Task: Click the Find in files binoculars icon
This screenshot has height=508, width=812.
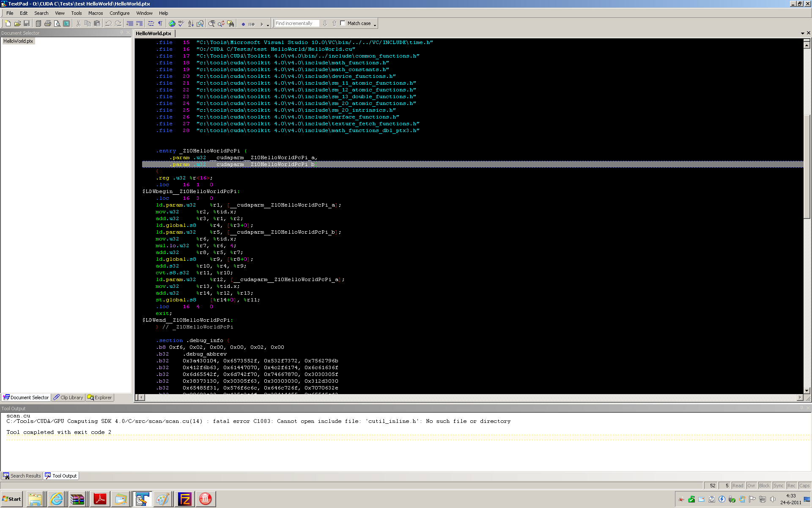Action: 230,24
